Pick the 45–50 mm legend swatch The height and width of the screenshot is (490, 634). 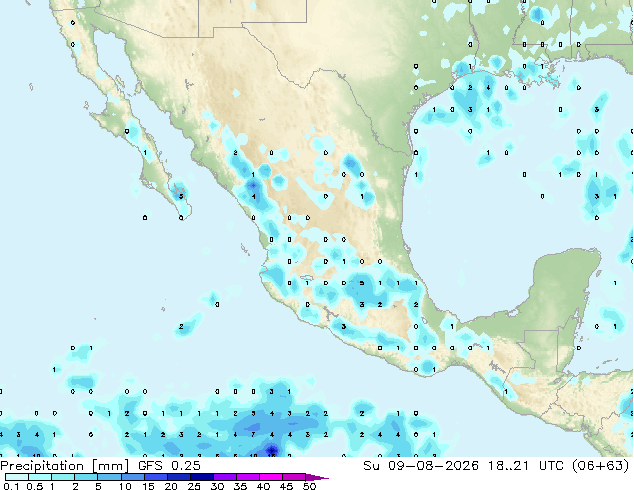point(294,477)
